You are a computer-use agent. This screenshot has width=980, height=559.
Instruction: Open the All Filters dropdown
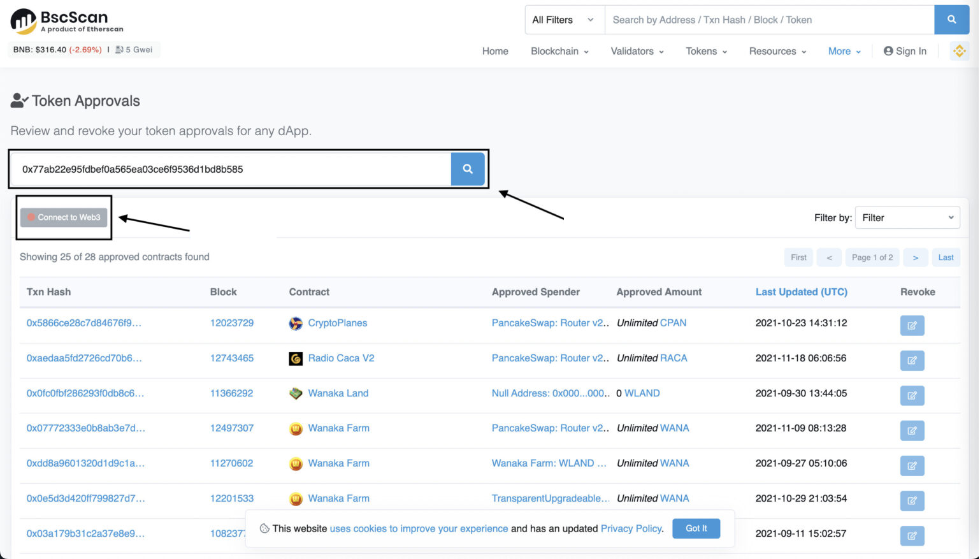pyautogui.click(x=564, y=20)
